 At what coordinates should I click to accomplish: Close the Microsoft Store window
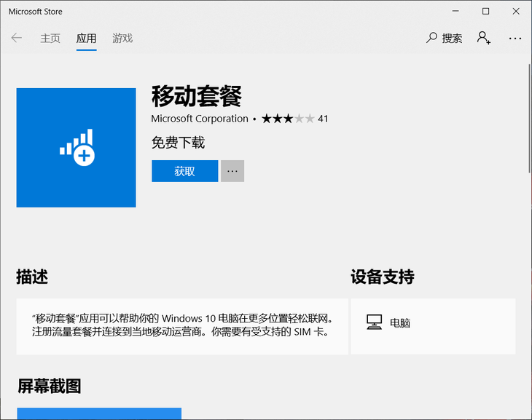coord(516,11)
